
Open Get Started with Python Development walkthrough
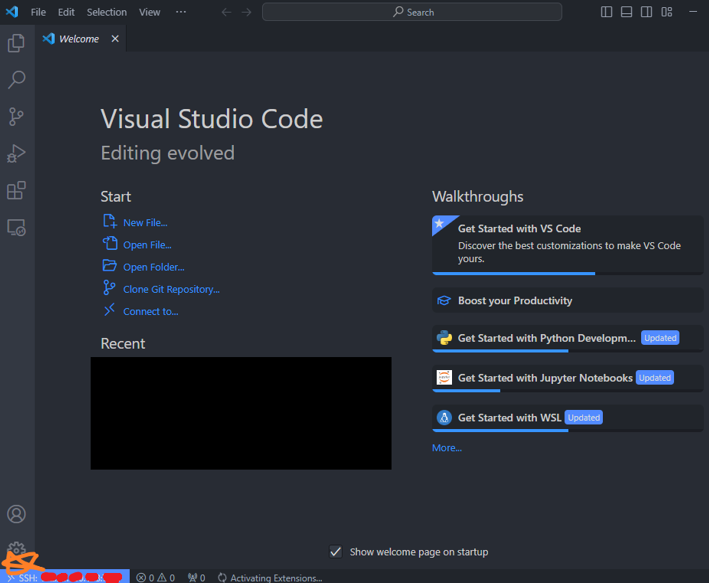[x=567, y=338]
